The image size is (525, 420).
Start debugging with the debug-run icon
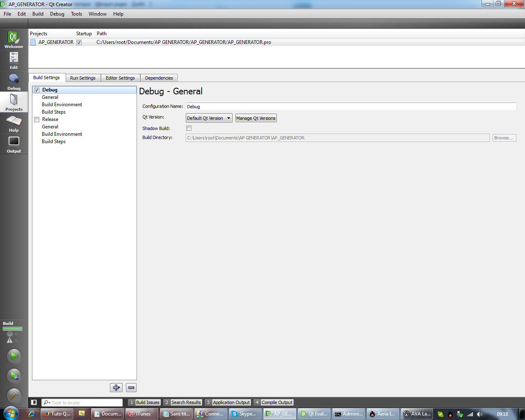pos(14,376)
